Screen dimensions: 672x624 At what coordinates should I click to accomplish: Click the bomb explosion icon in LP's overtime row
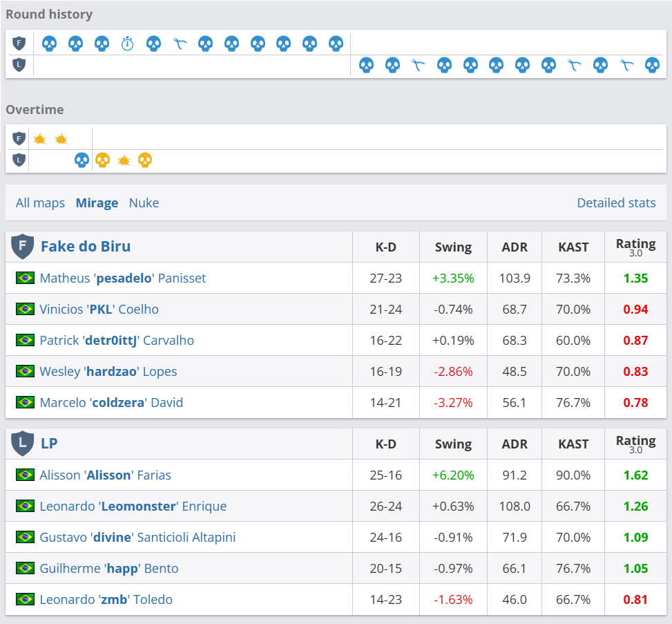pos(124,160)
